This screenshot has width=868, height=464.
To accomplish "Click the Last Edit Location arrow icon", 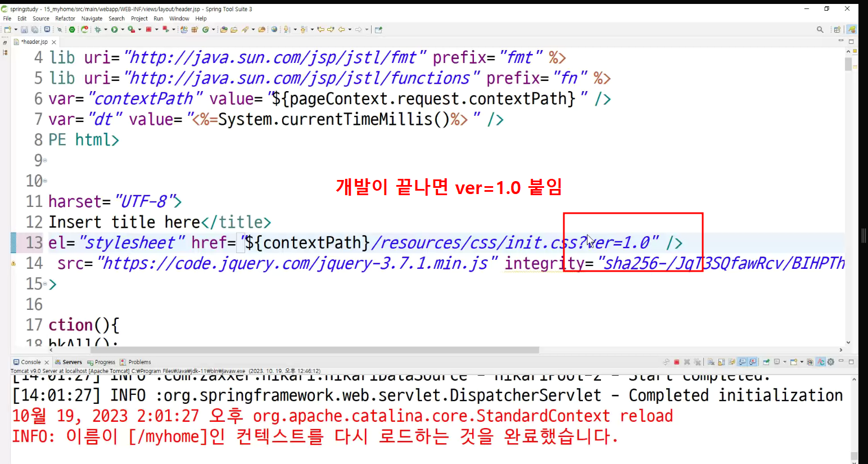I will click(x=320, y=29).
